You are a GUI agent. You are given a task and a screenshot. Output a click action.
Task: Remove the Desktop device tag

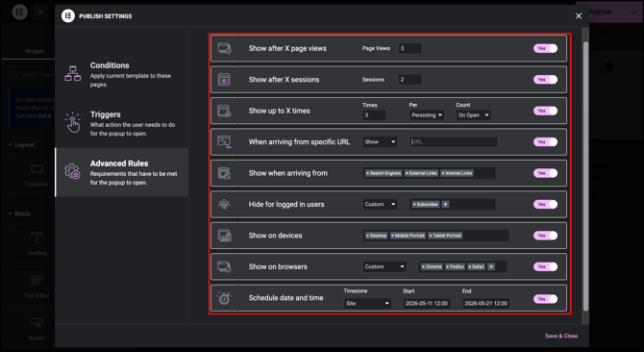(x=367, y=236)
